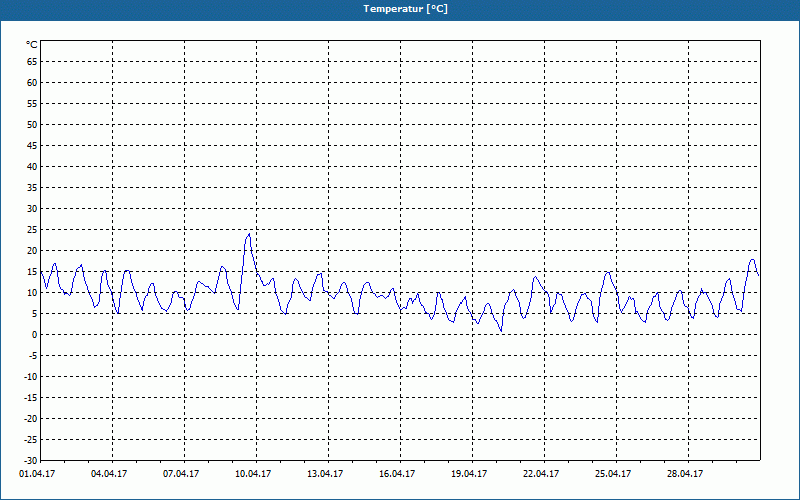Image resolution: width=800 pixels, height=500 pixels.
Task: Click the 45 value on temperature axis
Action: pos(32,145)
